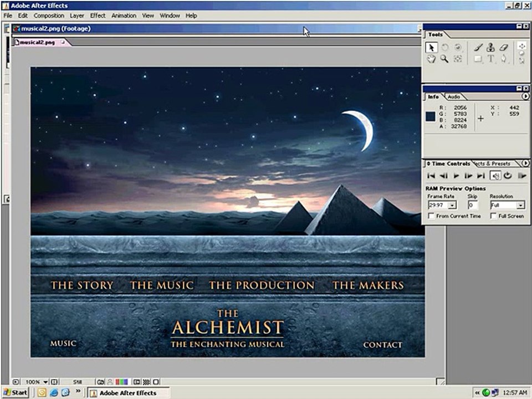The image size is (532, 399).
Task: Open the Edit menu
Action: point(23,16)
